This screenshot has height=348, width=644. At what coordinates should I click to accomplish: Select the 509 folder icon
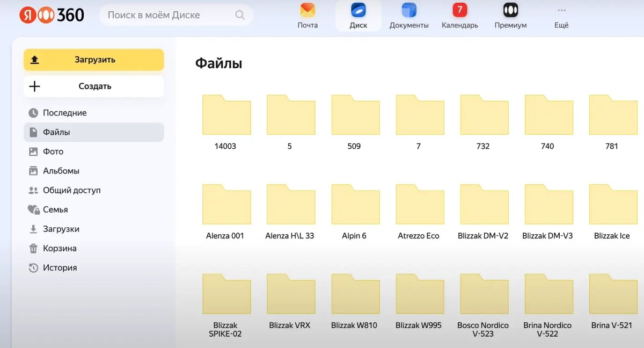tap(355, 114)
